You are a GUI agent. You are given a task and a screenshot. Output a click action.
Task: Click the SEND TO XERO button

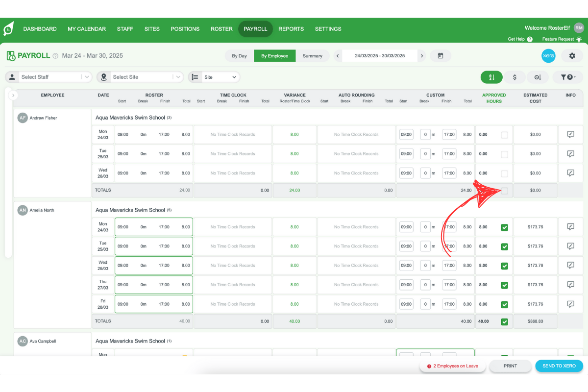point(559,366)
